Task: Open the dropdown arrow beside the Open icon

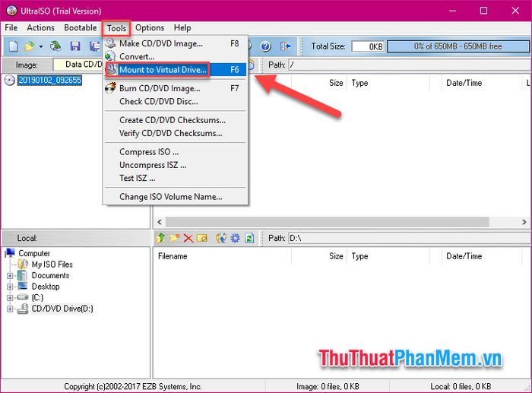Action: click(x=41, y=46)
